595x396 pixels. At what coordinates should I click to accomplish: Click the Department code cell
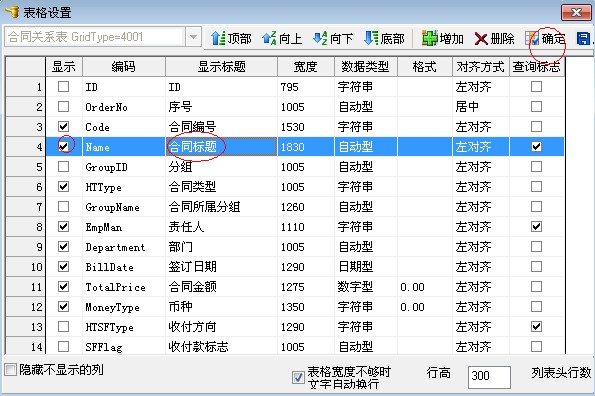[x=124, y=247]
